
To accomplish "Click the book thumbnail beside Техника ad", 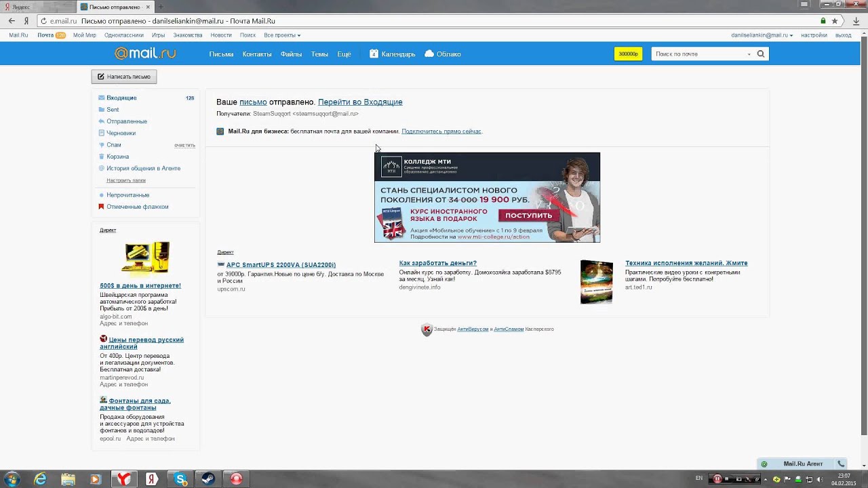I will click(x=597, y=282).
